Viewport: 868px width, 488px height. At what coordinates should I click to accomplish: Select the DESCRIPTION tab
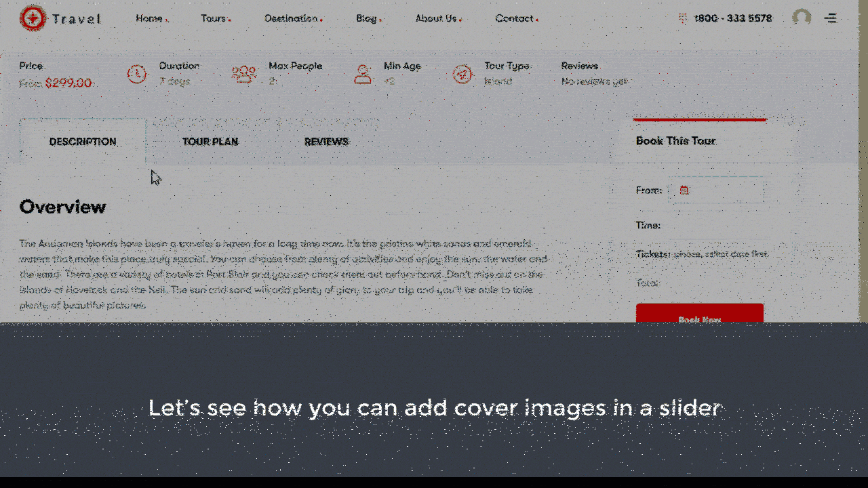coord(83,142)
